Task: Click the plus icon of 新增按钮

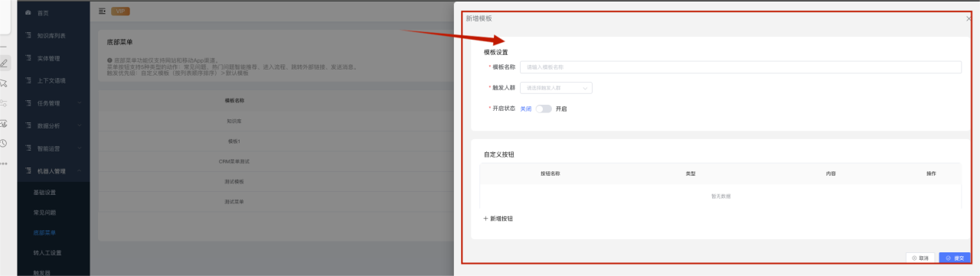Action: (485, 218)
